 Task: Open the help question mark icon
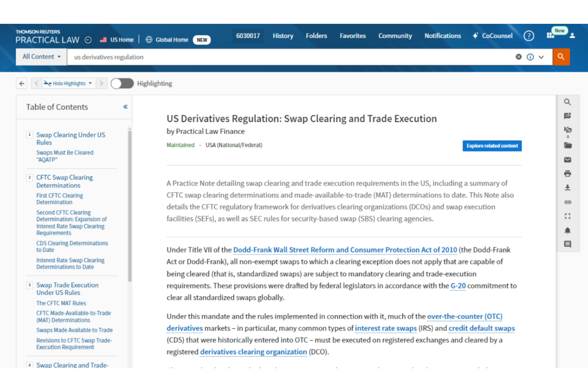click(529, 36)
